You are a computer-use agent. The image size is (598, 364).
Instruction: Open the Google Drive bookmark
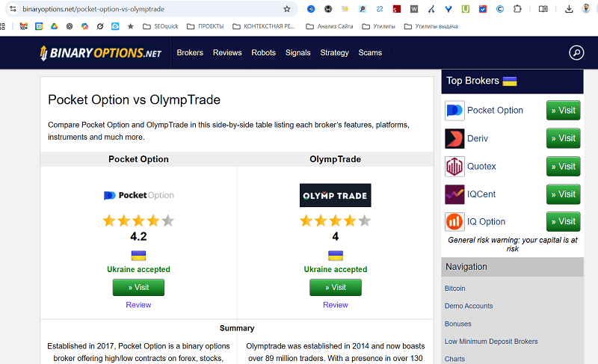pos(54,26)
